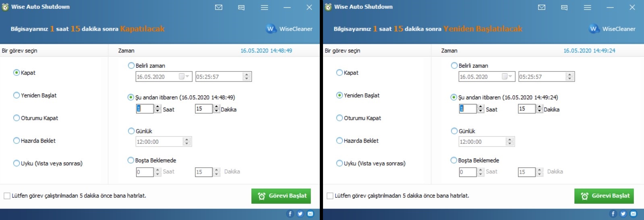The height and width of the screenshot is (220, 644).
Task: Click the Wise Auto Shutdown app icon in right title bar
Action: click(x=328, y=7)
